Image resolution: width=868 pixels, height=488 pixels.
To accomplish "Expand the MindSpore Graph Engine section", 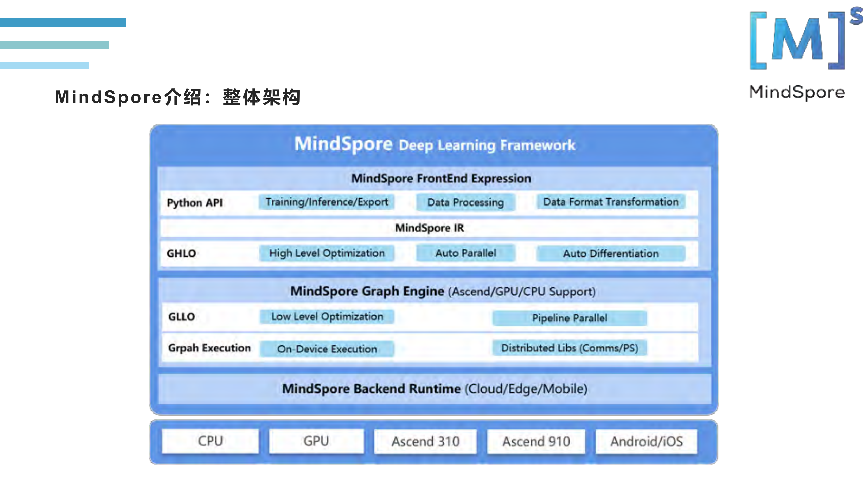I will pos(441,291).
